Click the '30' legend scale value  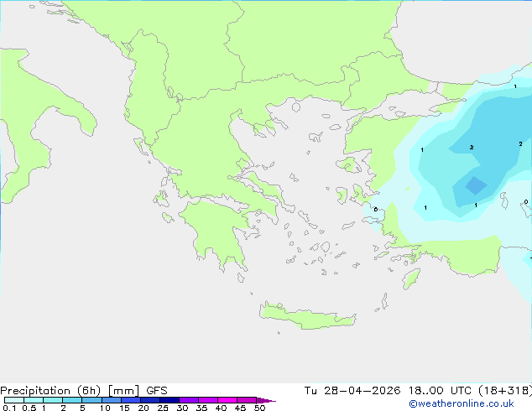coord(182,408)
